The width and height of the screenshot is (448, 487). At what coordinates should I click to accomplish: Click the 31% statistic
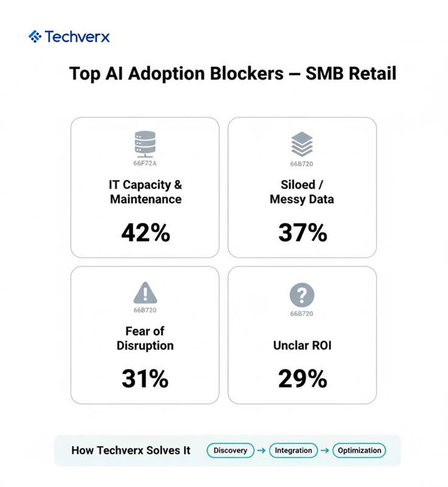(145, 379)
